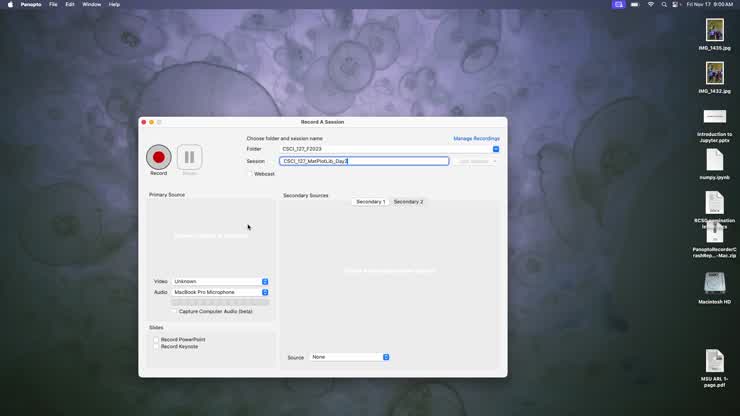Select the Macintosh HD drive icon
Image resolution: width=740 pixels, height=416 pixels.
pos(714,284)
